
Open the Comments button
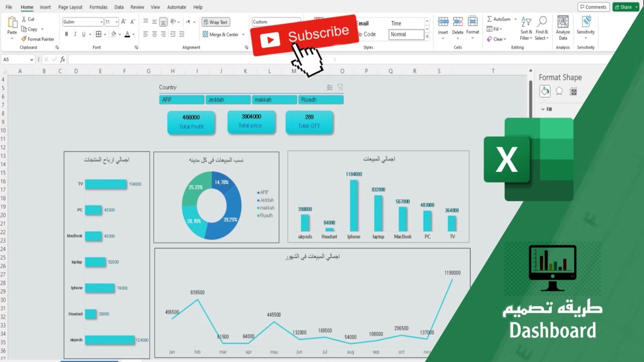coord(593,7)
